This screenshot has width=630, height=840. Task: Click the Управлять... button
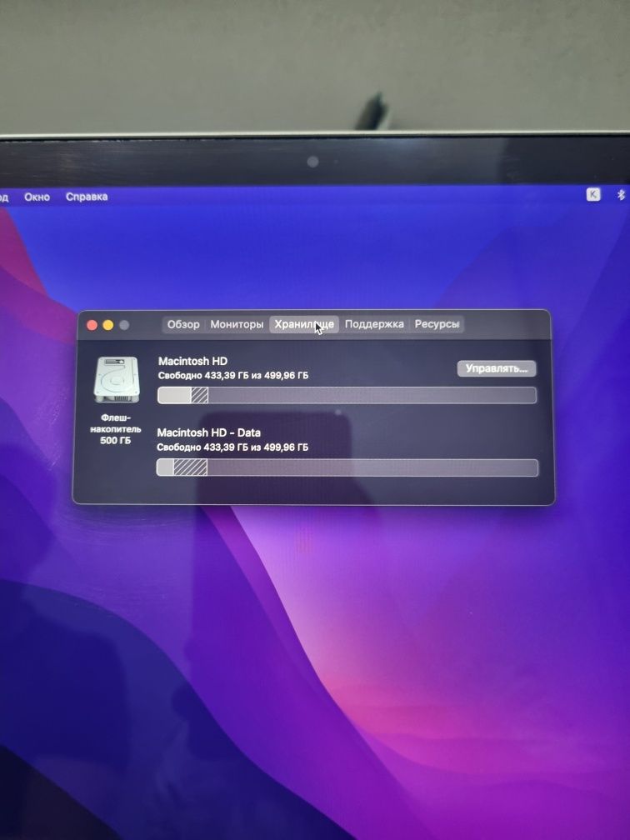(497, 368)
